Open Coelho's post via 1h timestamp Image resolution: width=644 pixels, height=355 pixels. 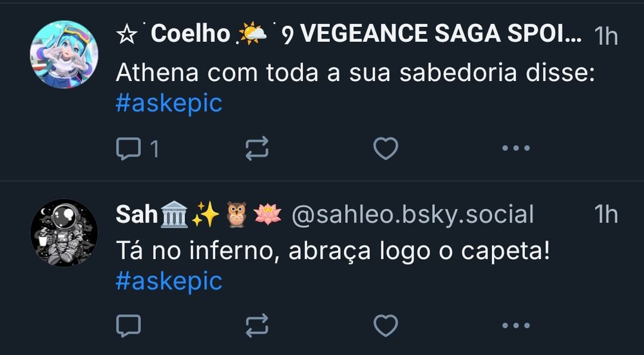606,36
